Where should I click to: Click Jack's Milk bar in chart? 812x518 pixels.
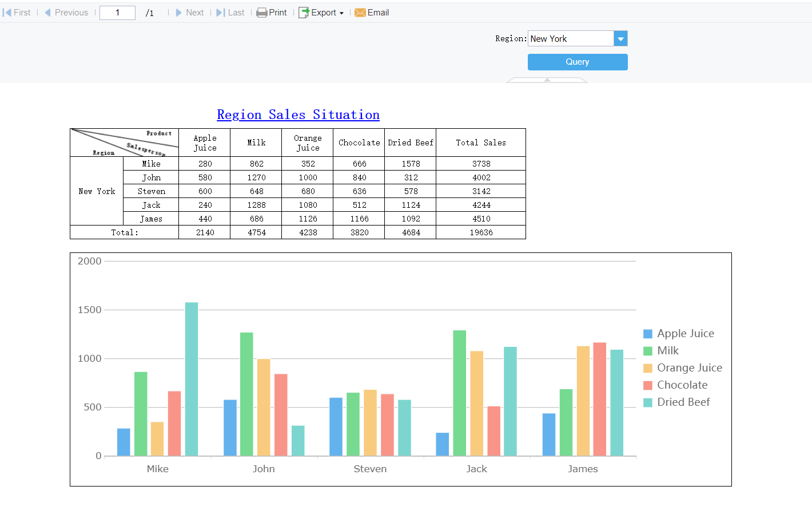click(x=459, y=393)
